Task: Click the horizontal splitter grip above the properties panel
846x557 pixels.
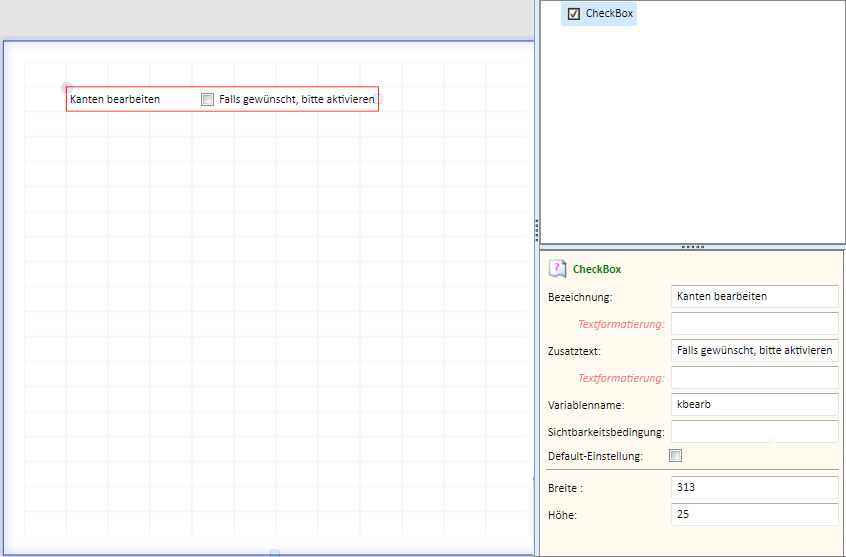Action: [x=693, y=247]
